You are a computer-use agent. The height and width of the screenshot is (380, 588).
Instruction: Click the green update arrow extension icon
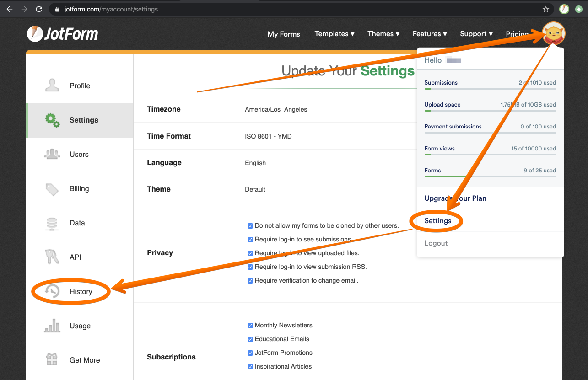579,9
